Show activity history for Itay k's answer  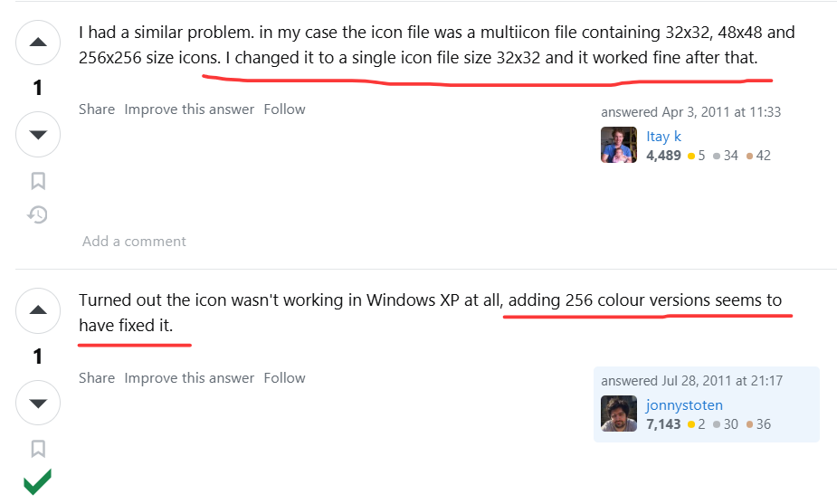point(38,214)
